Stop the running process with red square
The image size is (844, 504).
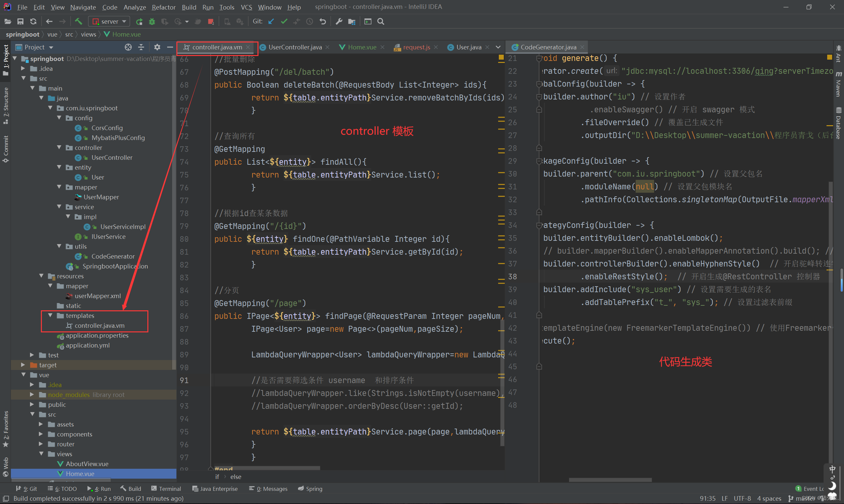click(211, 21)
